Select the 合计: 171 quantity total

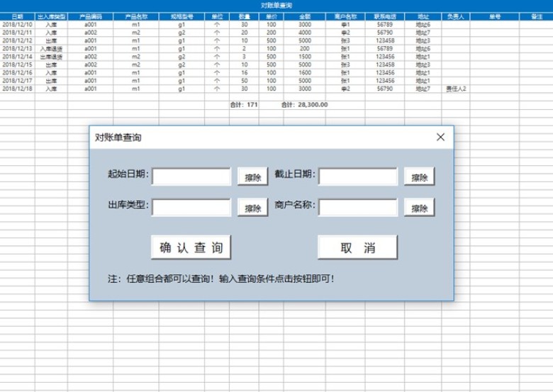[244, 105]
